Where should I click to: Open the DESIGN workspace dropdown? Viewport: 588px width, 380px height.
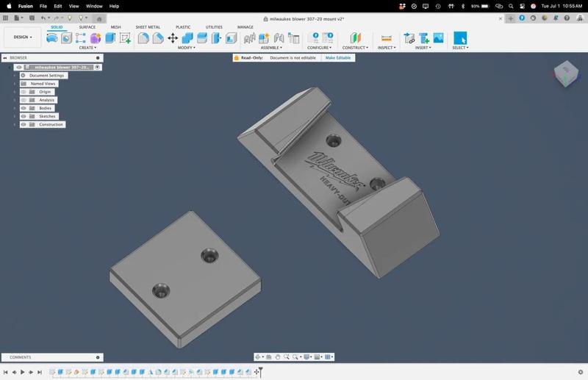[22, 37]
